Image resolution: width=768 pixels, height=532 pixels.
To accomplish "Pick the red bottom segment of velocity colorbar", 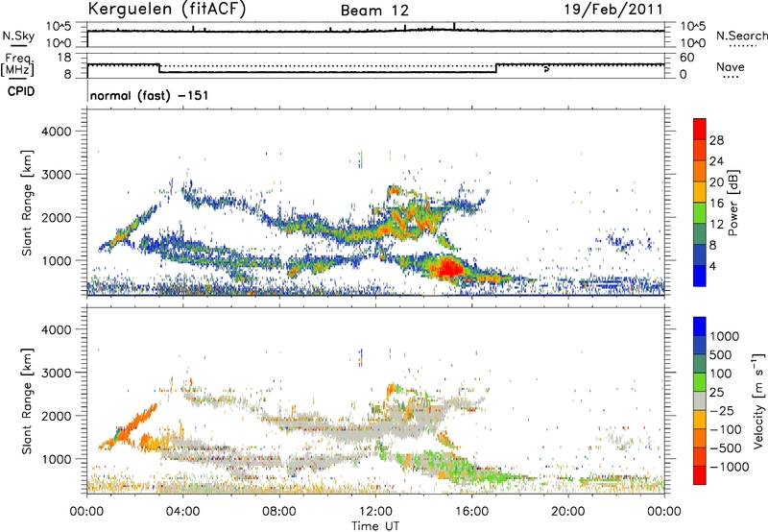I will (x=700, y=475).
